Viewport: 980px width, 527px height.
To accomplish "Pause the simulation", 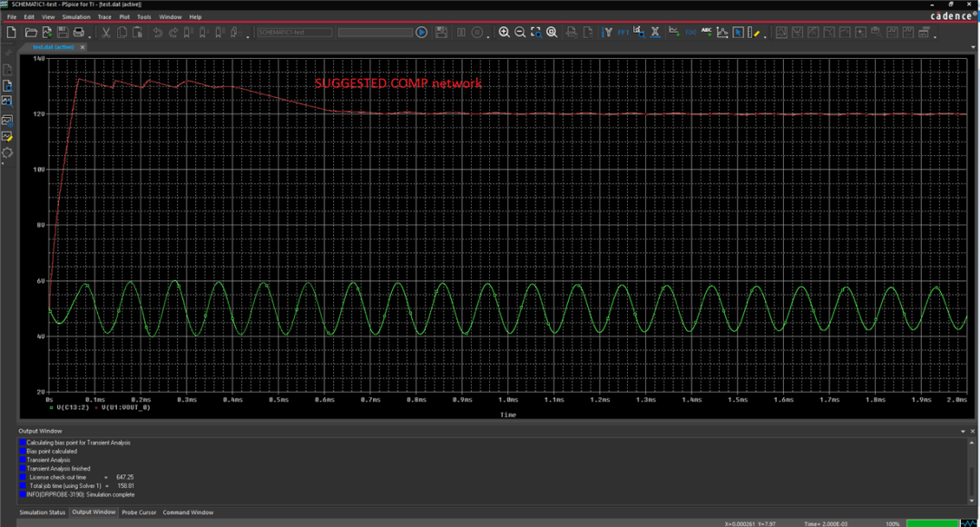I will (461, 32).
